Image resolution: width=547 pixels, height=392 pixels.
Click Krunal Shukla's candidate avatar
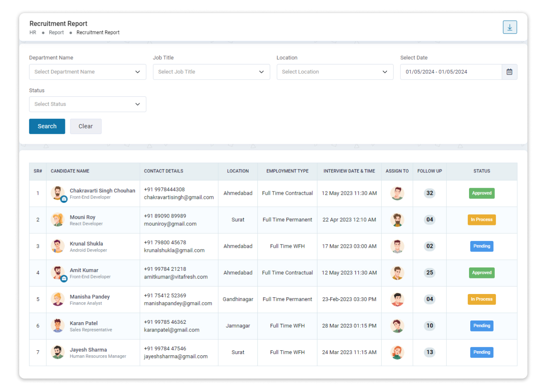tap(58, 246)
